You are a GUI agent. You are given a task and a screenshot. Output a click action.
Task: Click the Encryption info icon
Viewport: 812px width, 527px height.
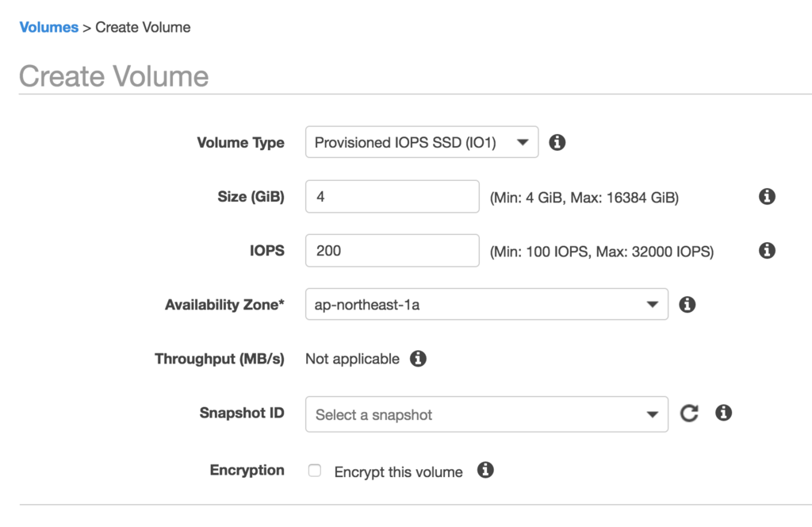[x=485, y=471]
